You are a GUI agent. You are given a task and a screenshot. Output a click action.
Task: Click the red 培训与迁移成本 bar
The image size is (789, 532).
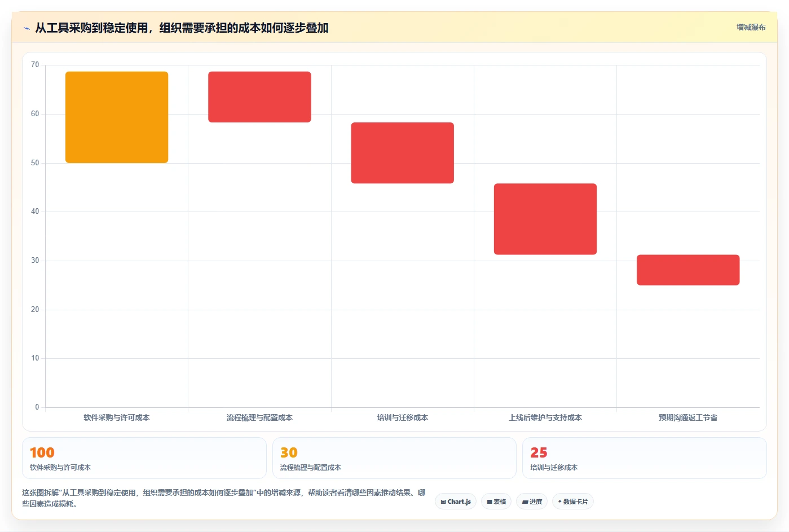(403, 153)
